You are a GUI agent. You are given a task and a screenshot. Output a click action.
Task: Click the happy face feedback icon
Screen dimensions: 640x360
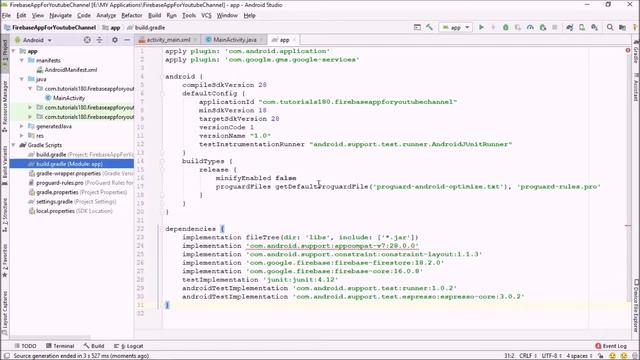613,356
